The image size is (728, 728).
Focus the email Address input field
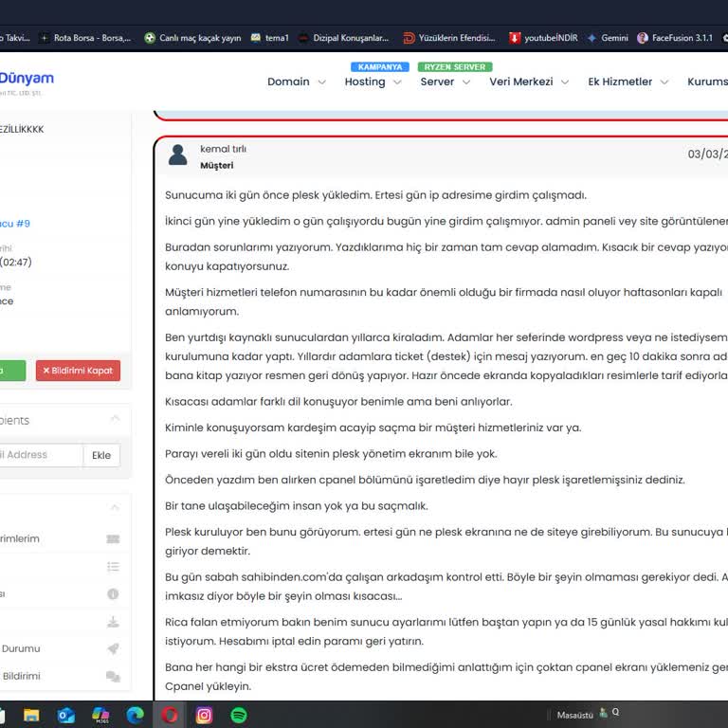pyautogui.click(x=41, y=455)
